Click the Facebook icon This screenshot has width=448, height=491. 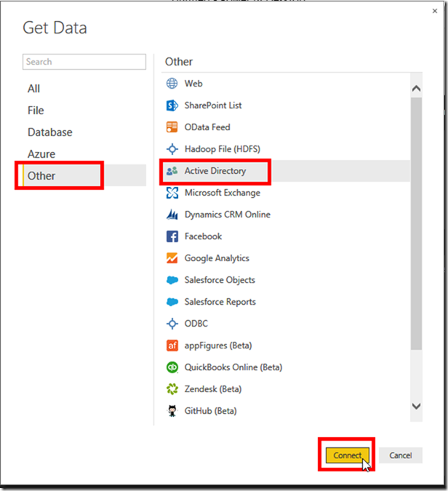tap(172, 236)
